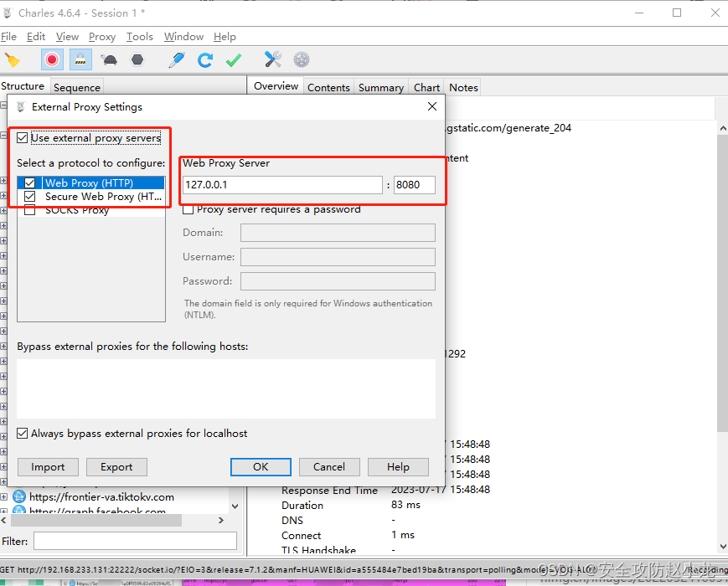Click the Cancel button
The image size is (728, 586).
(x=329, y=467)
